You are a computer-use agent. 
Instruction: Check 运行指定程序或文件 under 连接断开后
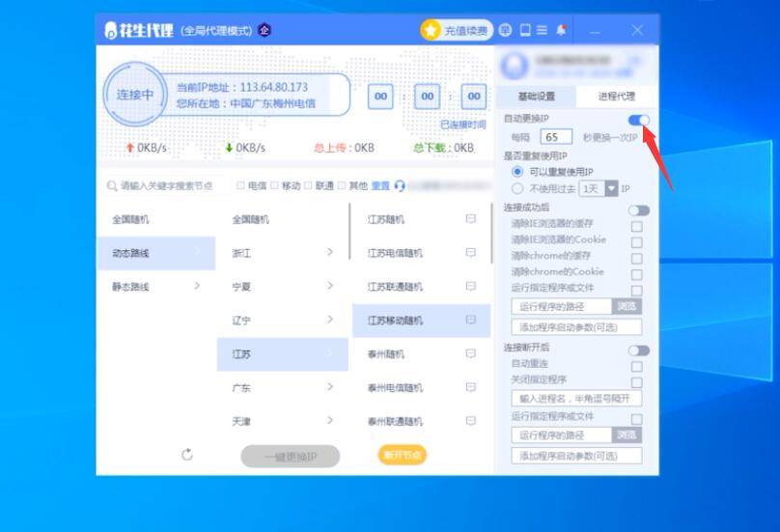click(x=636, y=418)
